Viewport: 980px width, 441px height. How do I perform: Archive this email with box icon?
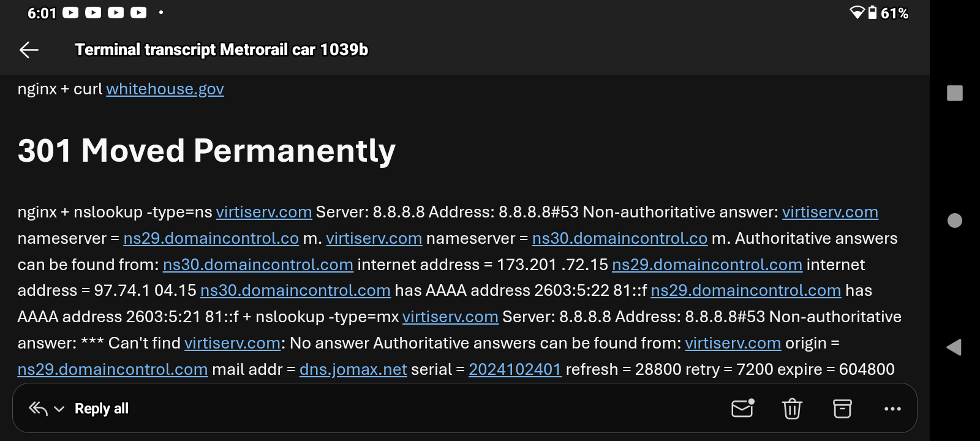tap(842, 409)
